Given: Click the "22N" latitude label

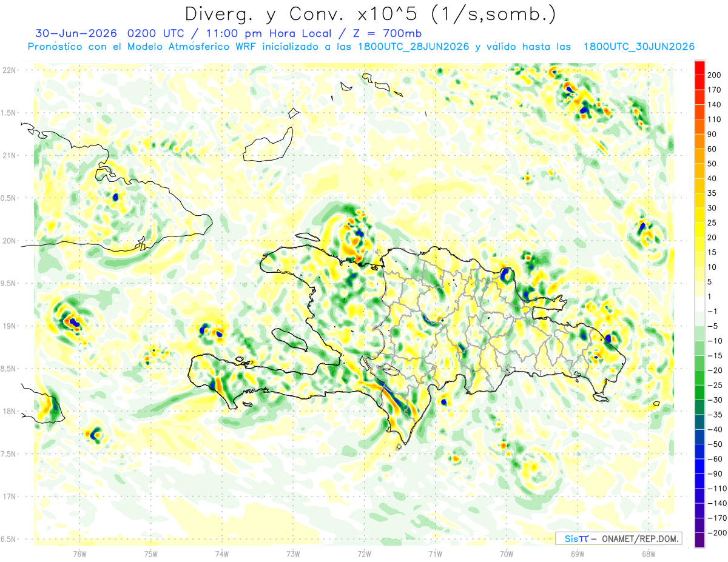Looking at the screenshot, I should (9, 70).
